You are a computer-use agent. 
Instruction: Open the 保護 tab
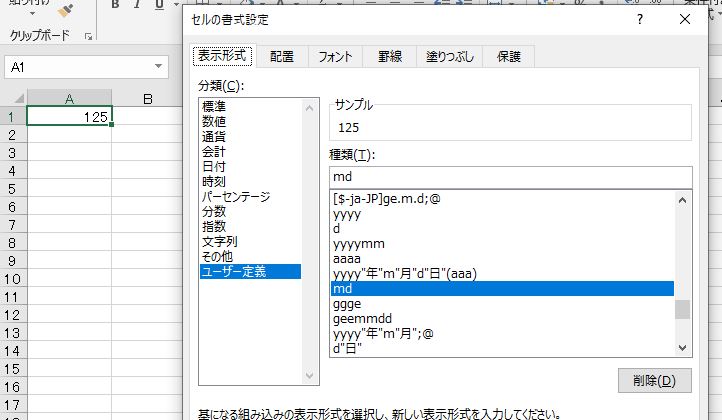click(509, 57)
